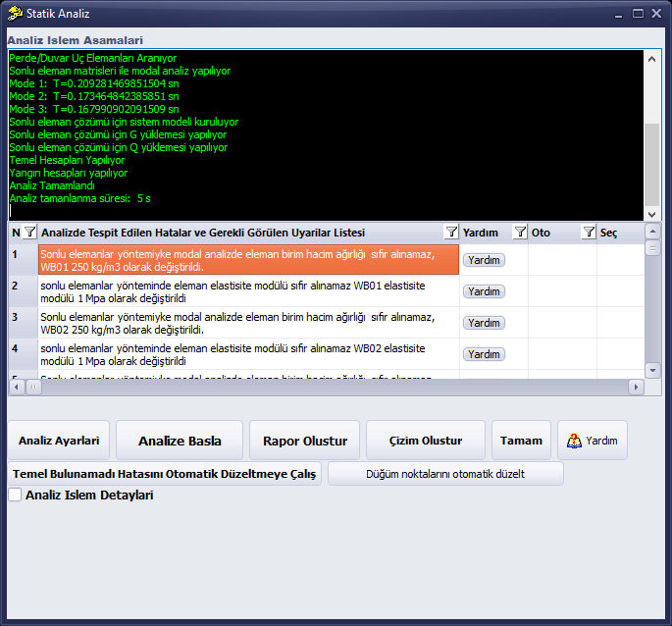This screenshot has height=626, width=672.
Task: Open filter for the N column
Action: (29, 232)
